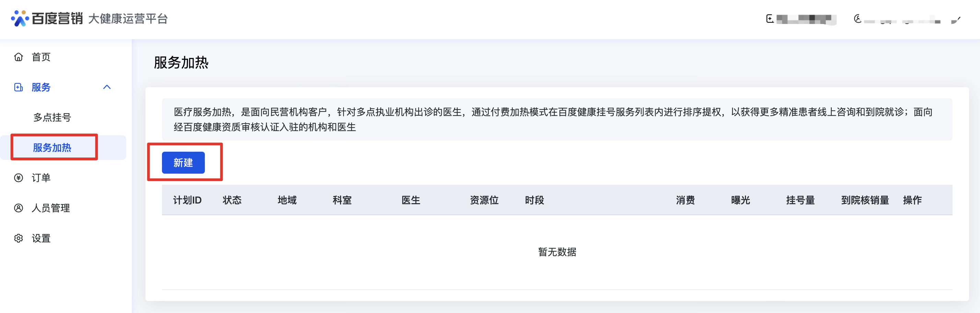
Task: Click the 服务 sidebar icon
Action: (18, 88)
